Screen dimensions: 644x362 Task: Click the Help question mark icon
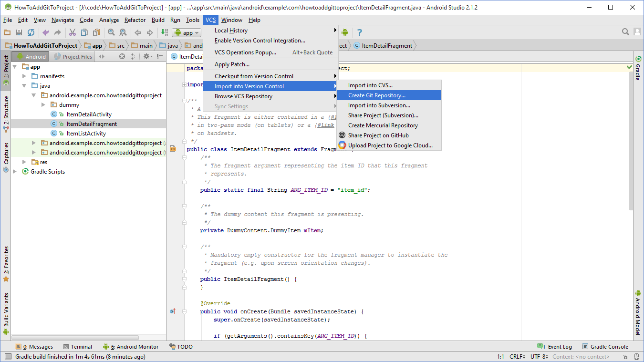point(360,32)
